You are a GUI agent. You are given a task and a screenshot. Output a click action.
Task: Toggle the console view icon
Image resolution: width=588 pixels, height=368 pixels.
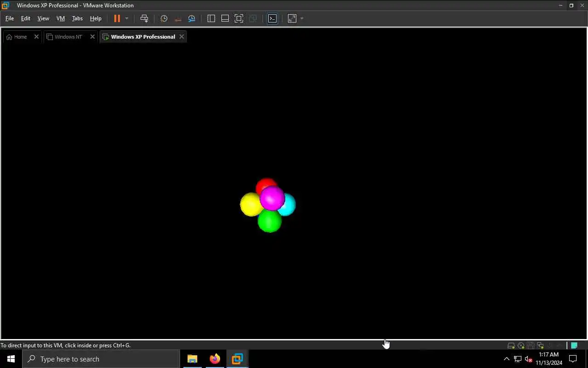(272, 18)
